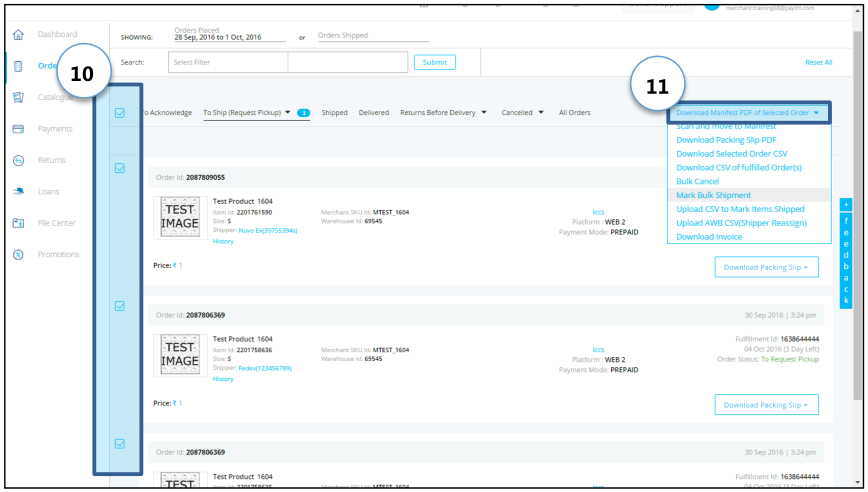This screenshot has width=868, height=492.
Task: Select Download Invoice from menu
Action: point(709,237)
